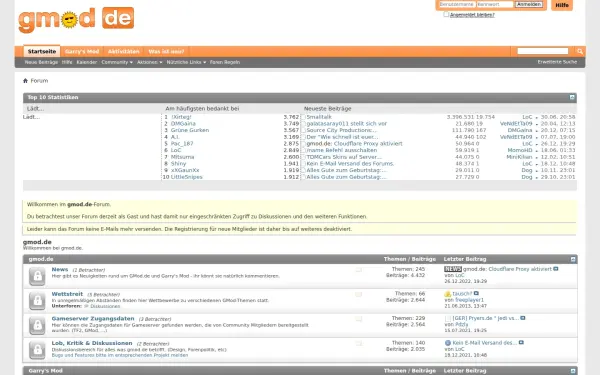Open Neue Beiträge in the sub-navigation
The height and width of the screenshot is (375, 600).
coord(41,62)
